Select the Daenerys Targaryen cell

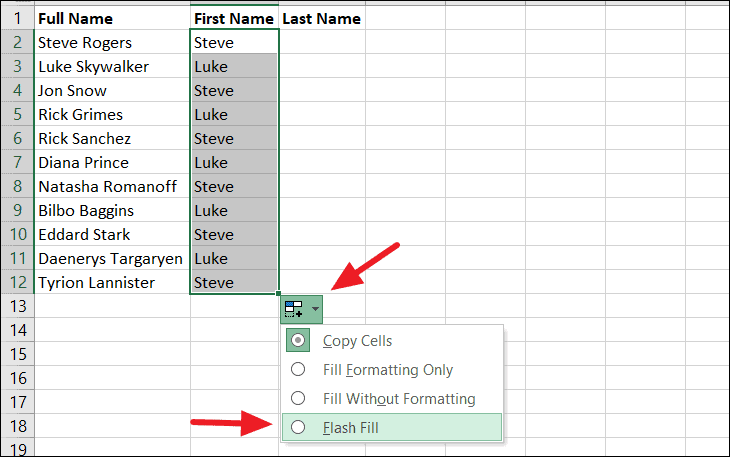click(x=110, y=259)
